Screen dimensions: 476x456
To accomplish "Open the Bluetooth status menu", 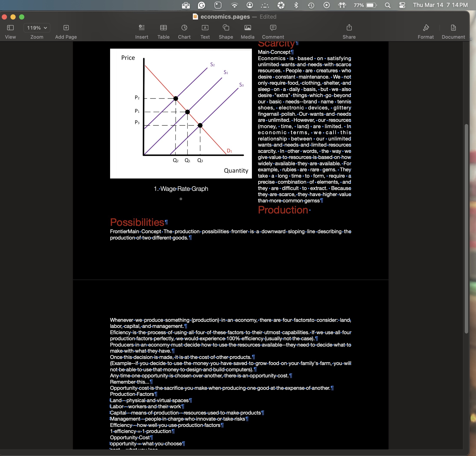I will [296, 5].
